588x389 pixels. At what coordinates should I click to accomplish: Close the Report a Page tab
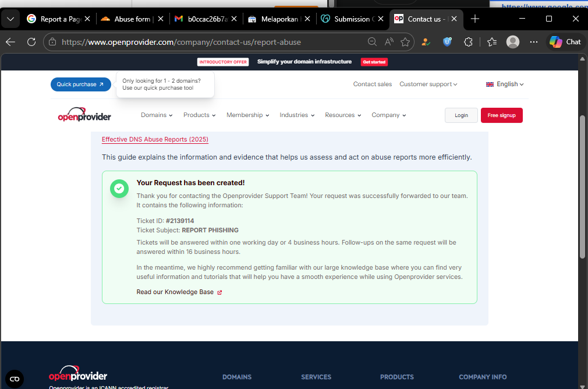point(87,19)
